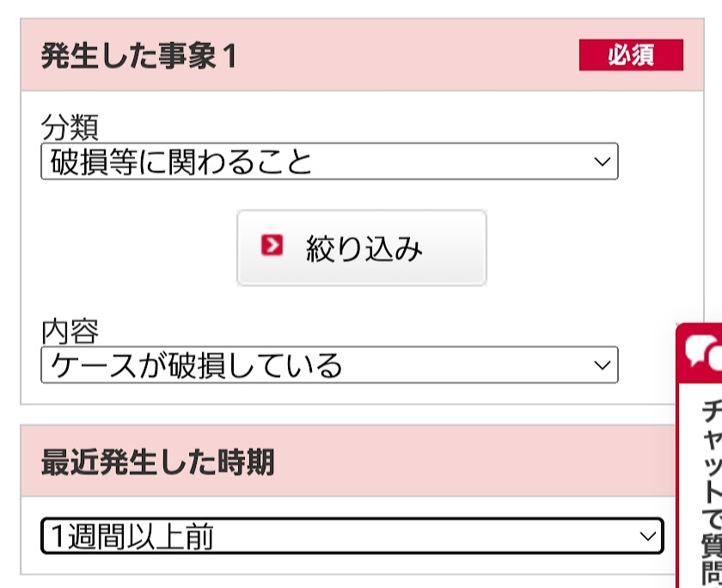
Task: Select the ケースが破損している text in 内容
Action: pos(197,366)
